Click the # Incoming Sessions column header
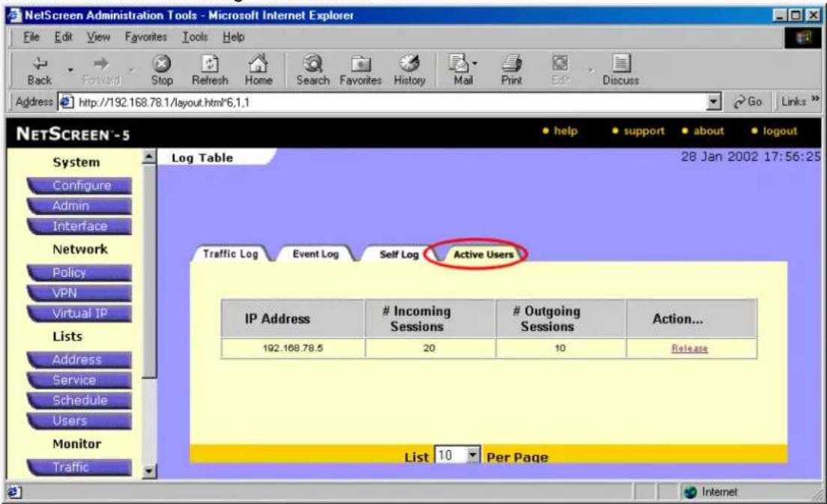This screenshot has height=504, width=827. coord(429,318)
